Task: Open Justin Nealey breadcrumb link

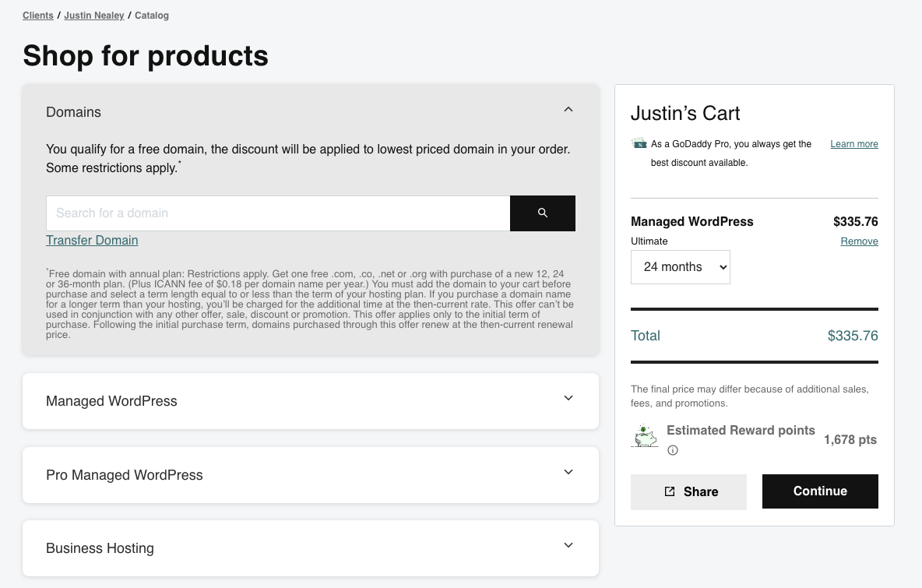Action: [x=94, y=16]
